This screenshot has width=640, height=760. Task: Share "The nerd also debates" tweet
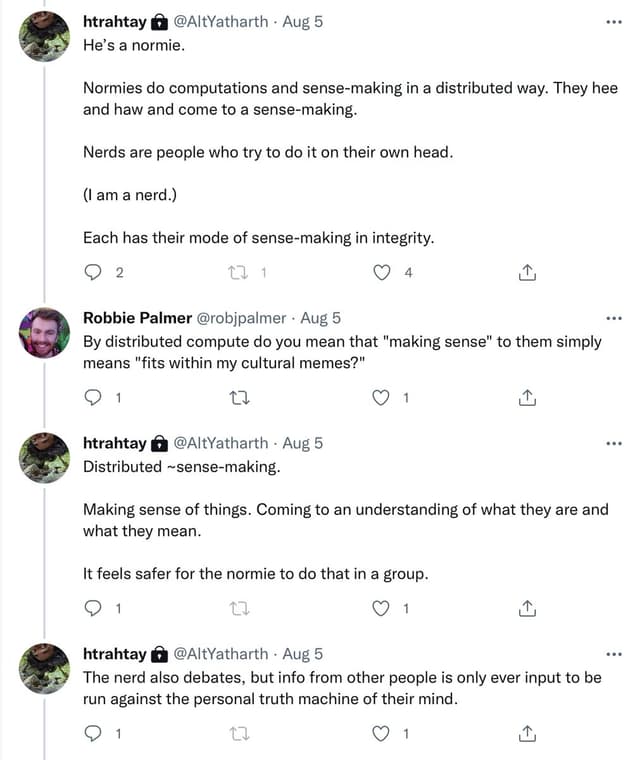528,734
